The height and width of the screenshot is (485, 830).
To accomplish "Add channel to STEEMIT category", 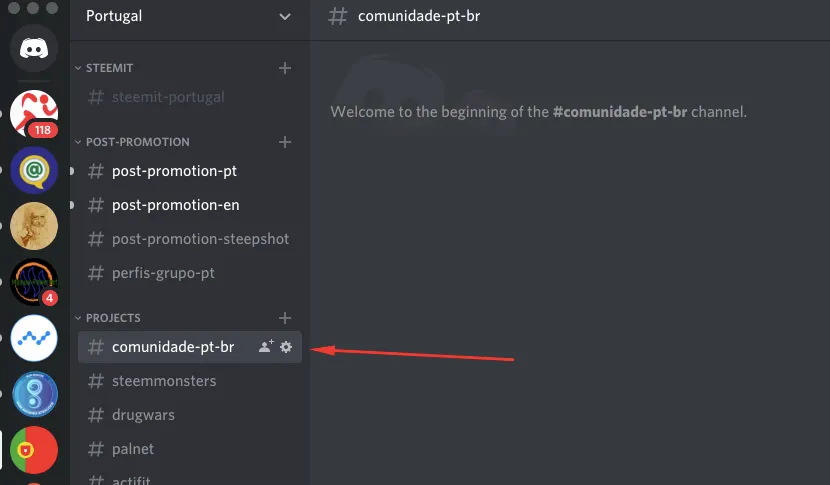I will click(x=285, y=68).
